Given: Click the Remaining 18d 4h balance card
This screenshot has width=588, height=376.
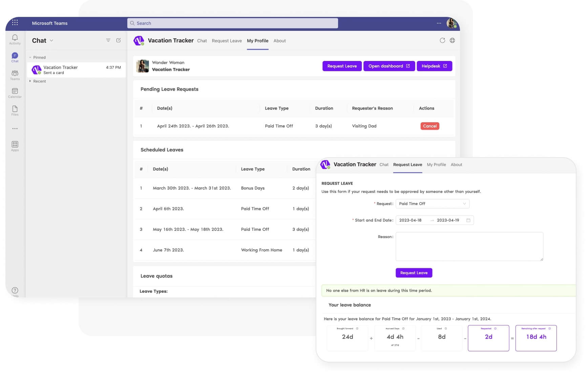Looking at the screenshot, I should point(536,338).
